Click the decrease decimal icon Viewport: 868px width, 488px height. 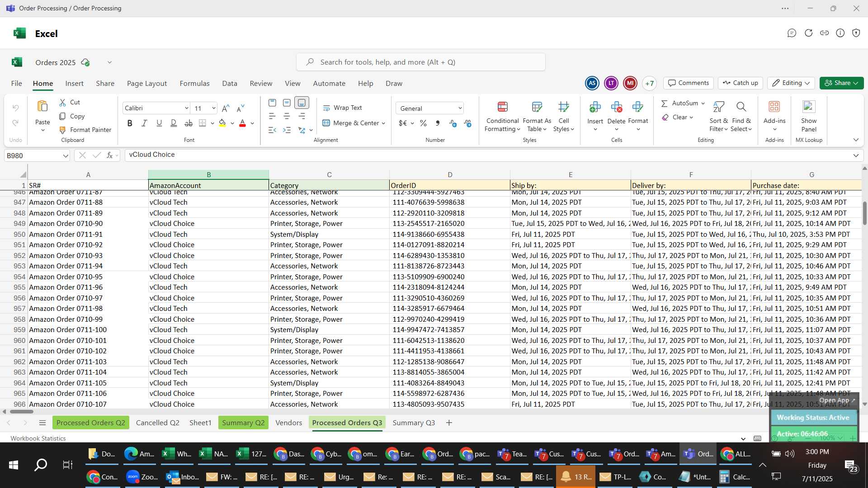[x=467, y=123]
